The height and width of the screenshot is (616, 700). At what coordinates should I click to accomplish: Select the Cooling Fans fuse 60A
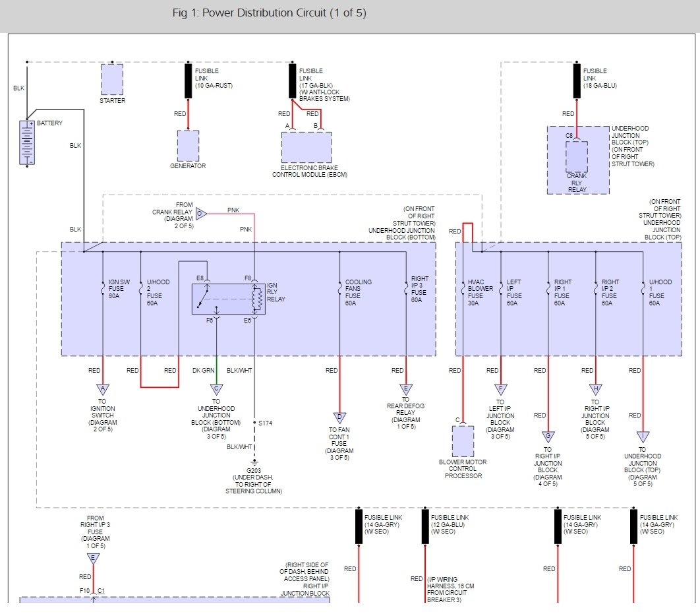pyautogui.click(x=339, y=289)
